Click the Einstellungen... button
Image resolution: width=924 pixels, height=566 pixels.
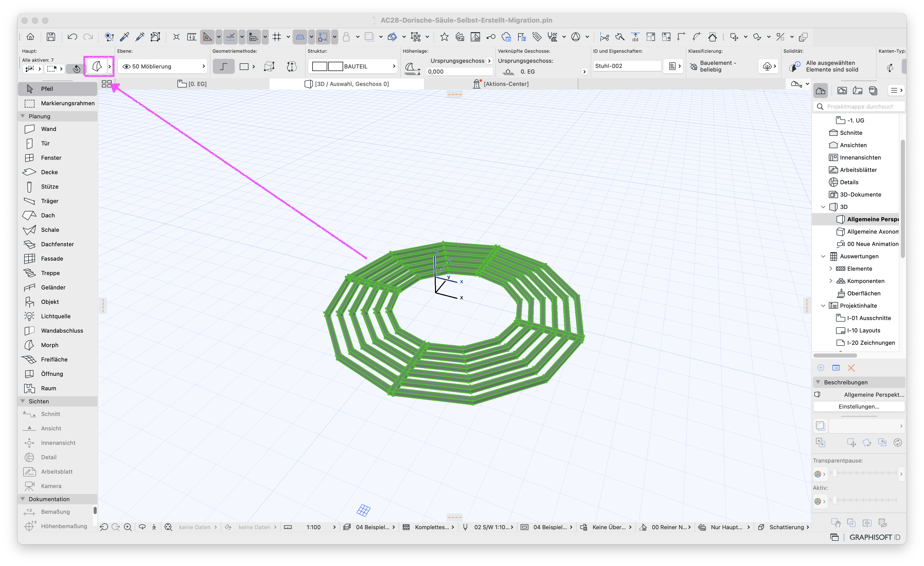click(x=859, y=406)
